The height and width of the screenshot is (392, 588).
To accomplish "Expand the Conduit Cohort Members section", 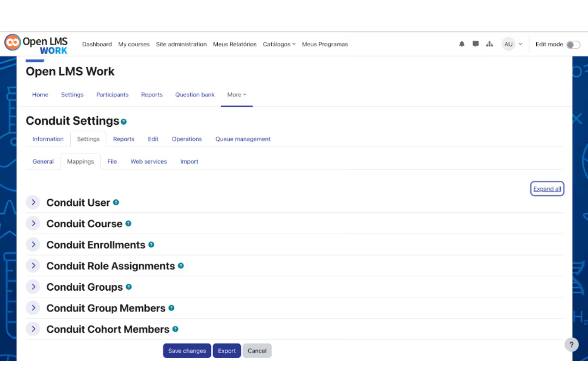I will pos(33,329).
